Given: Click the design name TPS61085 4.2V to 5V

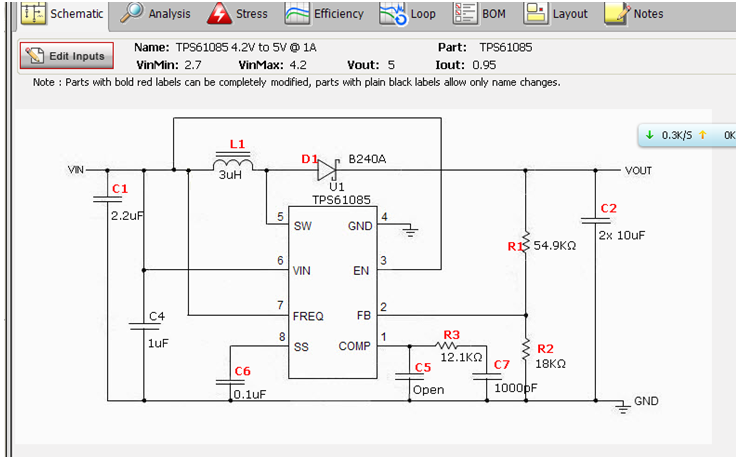Looking at the screenshot, I should pyautogui.click(x=246, y=47).
